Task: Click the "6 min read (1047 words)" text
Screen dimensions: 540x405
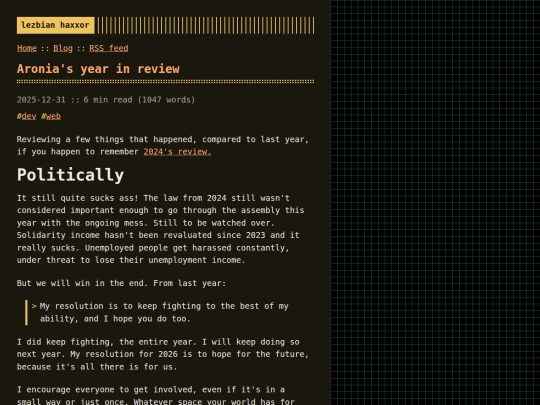Action: click(139, 100)
